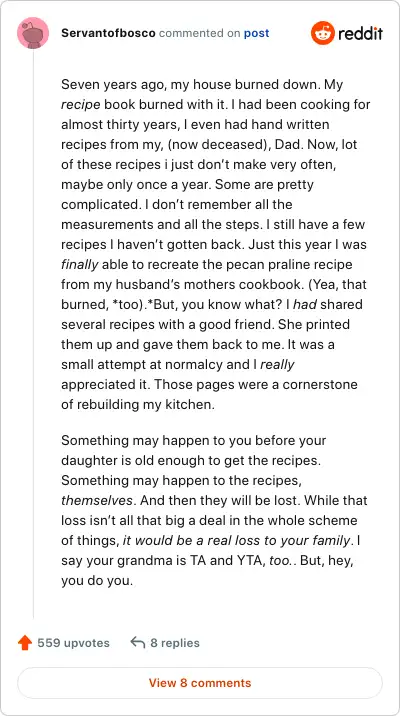Click the italic word 'themselves'
This screenshot has height=716, width=400.
97,500
